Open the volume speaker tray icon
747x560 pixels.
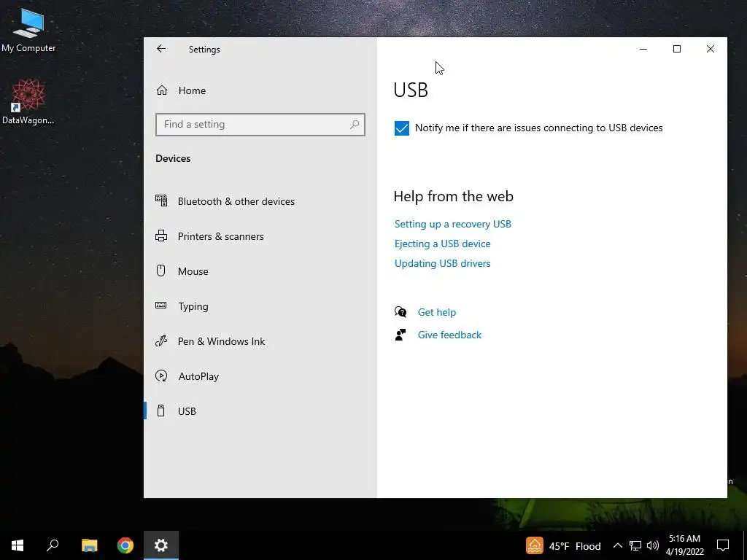[653, 545]
